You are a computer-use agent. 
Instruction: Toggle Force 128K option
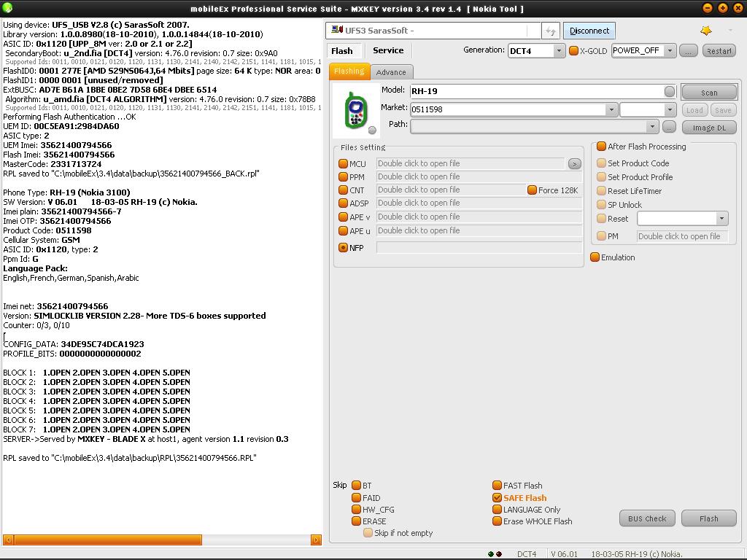[532, 190]
